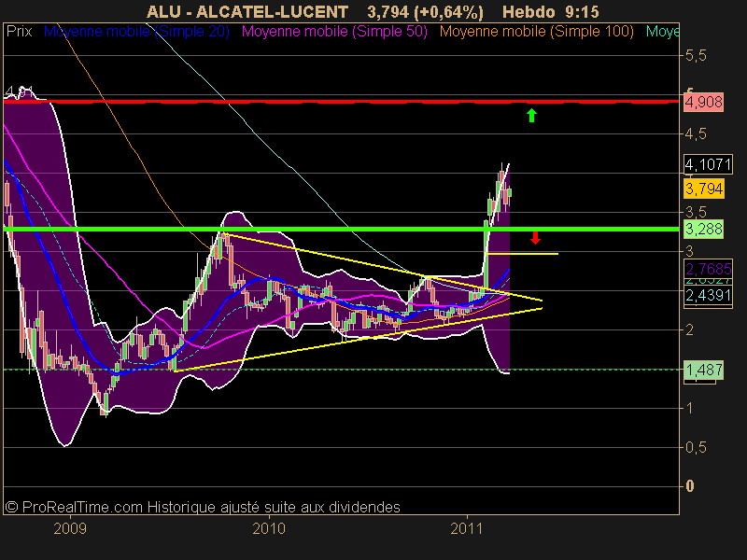Image resolution: width=747 pixels, height=560 pixels.
Task: Click the 4,1071 price label
Action: click(708, 165)
